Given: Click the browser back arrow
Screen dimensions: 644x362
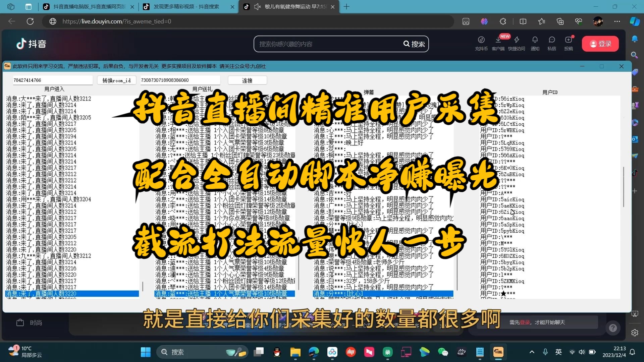Looking at the screenshot, I should [12, 21].
